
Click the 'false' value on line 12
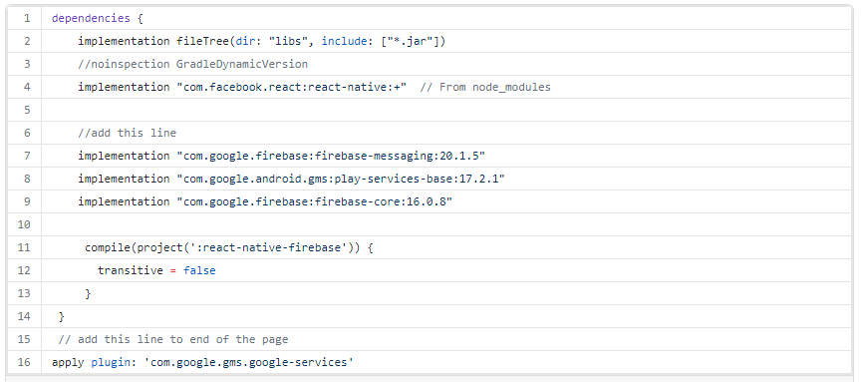pyautogui.click(x=199, y=270)
